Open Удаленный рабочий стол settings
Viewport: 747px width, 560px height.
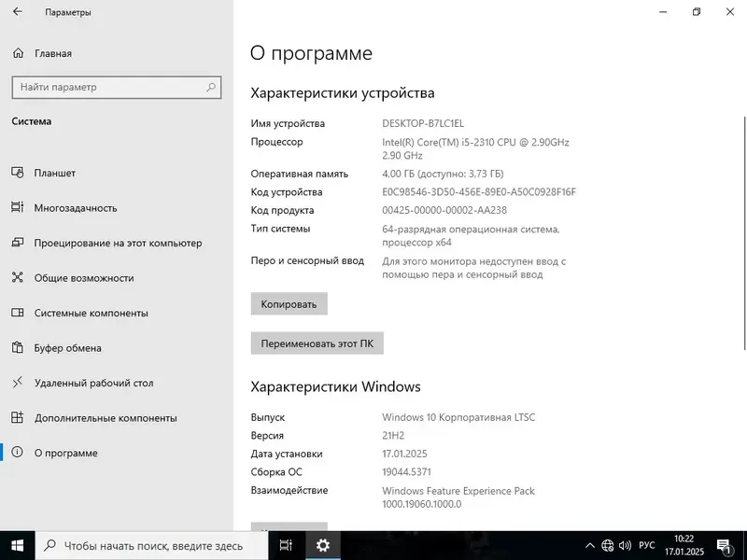[x=117, y=383]
